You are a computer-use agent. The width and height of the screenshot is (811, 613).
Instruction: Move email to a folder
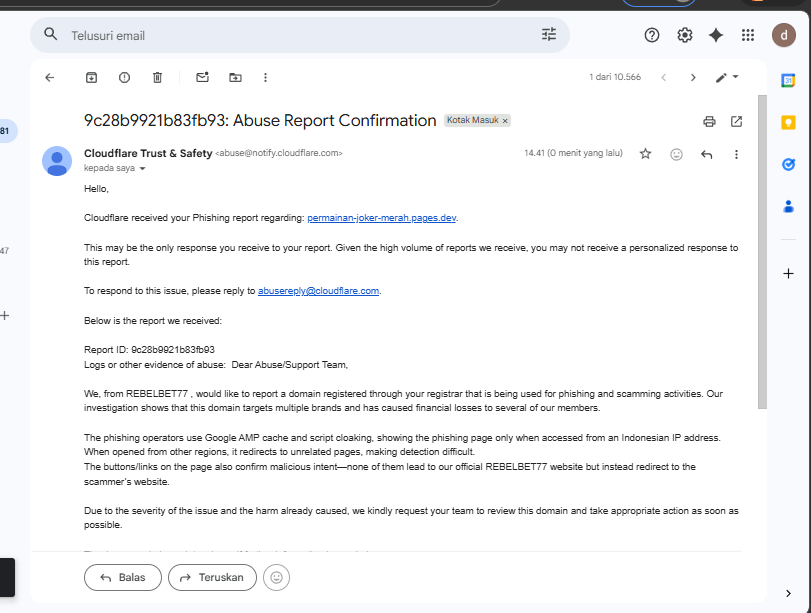coord(235,78)
